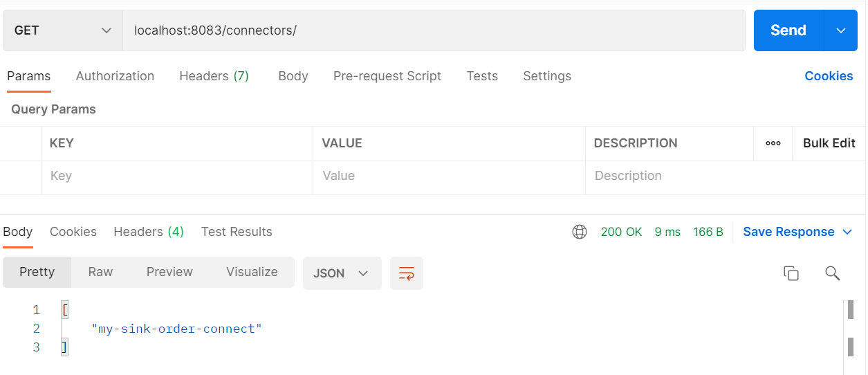Open the GET method dropdown
Image resolution: width=868 pixels, height=375 pixels.
(x=63, y=30)
